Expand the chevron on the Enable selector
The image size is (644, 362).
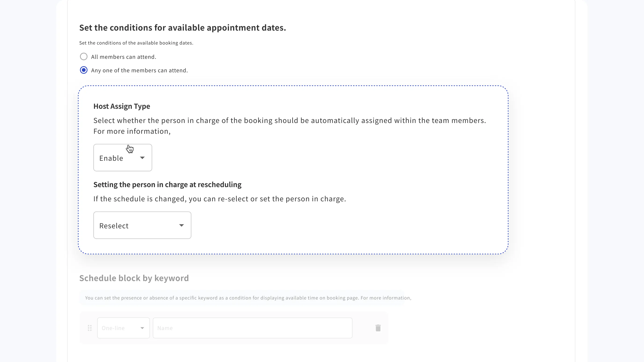point(142,158)
